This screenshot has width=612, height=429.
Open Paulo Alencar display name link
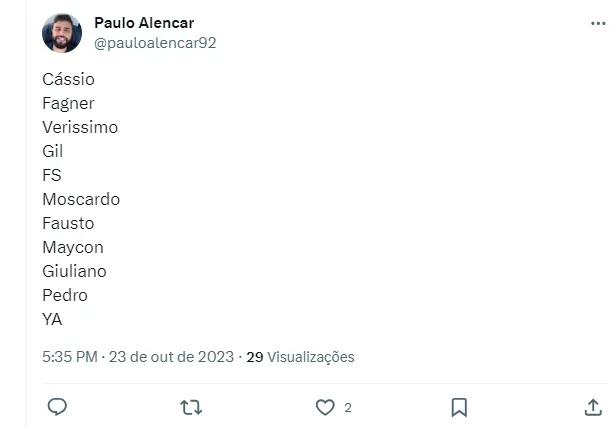click(x=144, y=23)
